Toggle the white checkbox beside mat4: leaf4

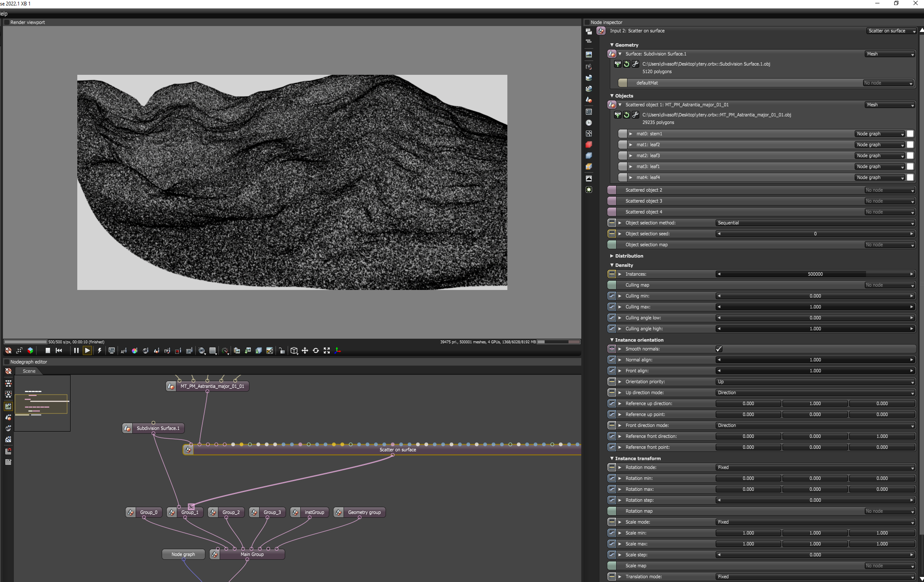[x=910, y=177]
